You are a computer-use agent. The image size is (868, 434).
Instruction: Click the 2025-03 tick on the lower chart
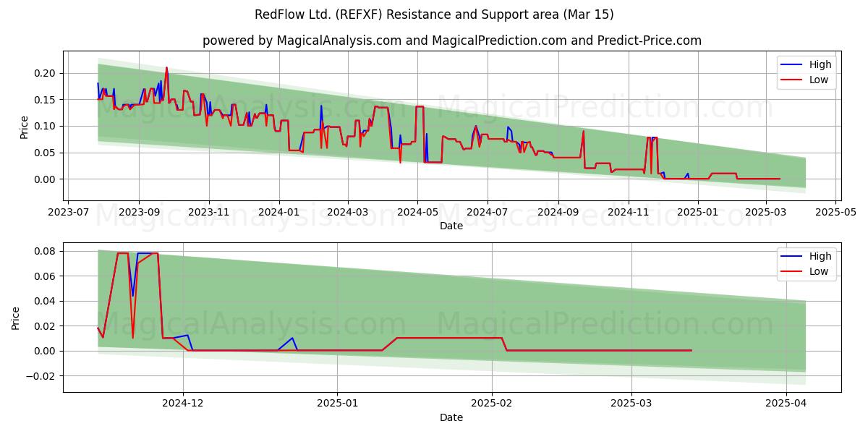point(631,405)
